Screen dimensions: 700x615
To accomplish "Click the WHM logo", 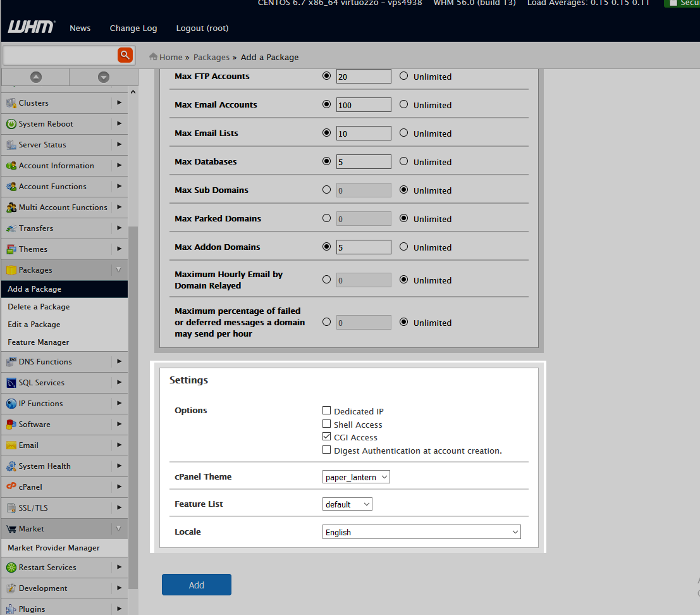I will 31,27.
